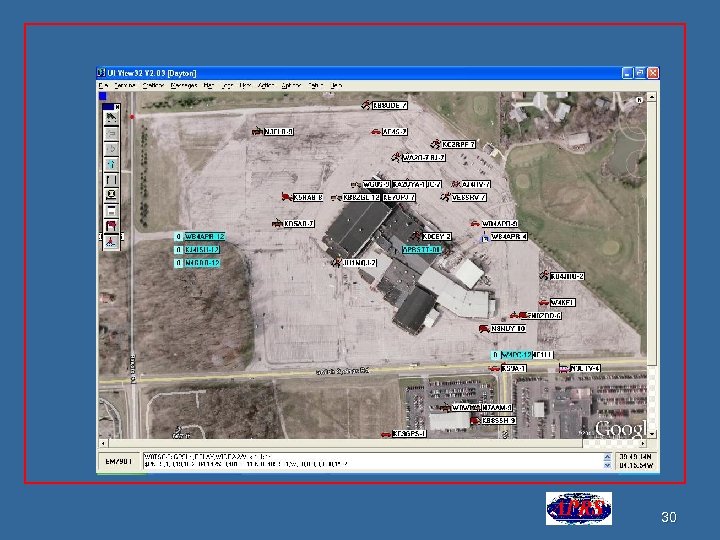Click the map horizontal scrollbar right arrow
Image resolution: width=720 pixels, height=540 pixels.
642,444
